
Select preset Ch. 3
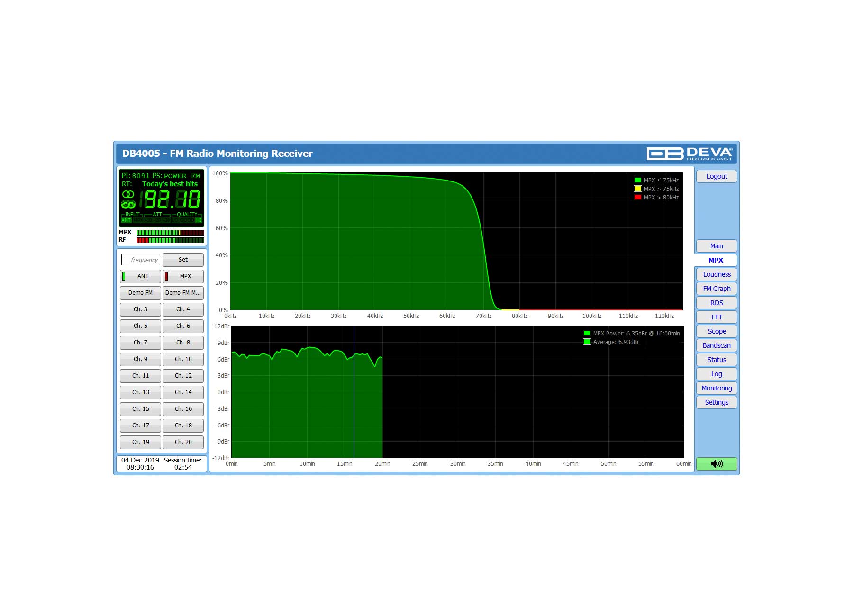[140, 309]
